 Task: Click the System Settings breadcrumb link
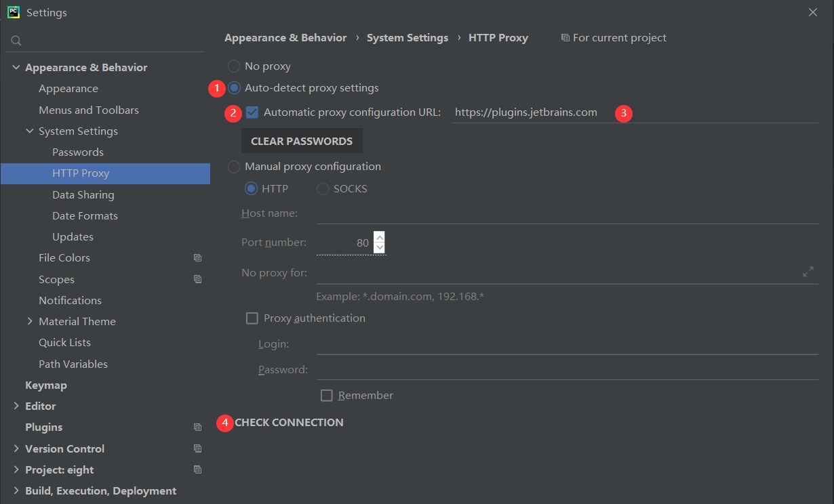(407, 37)
